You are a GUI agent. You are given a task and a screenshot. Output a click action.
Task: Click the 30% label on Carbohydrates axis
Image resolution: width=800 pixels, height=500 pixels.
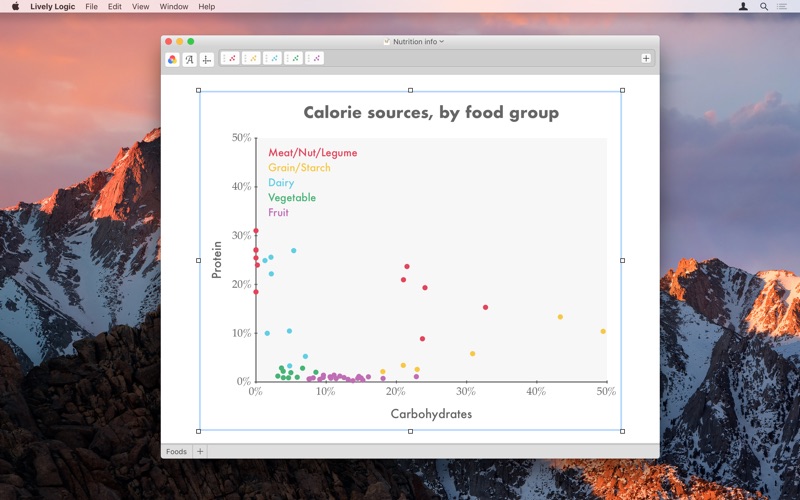466,391
